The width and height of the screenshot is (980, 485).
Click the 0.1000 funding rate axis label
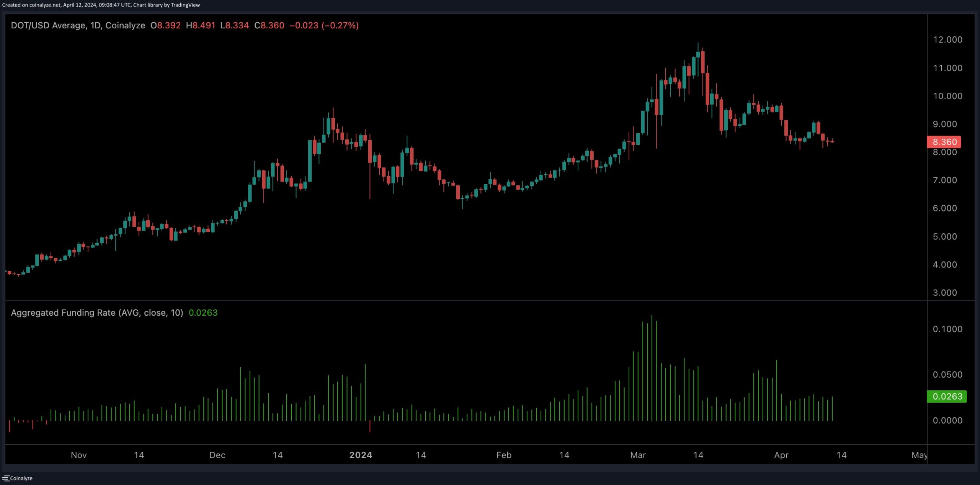tap(947, 329)
